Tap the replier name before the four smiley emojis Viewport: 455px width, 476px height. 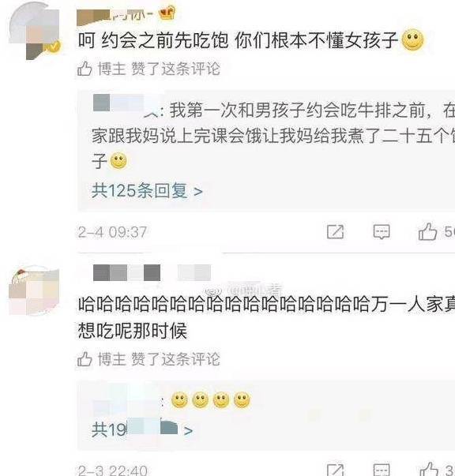(126, 399)
